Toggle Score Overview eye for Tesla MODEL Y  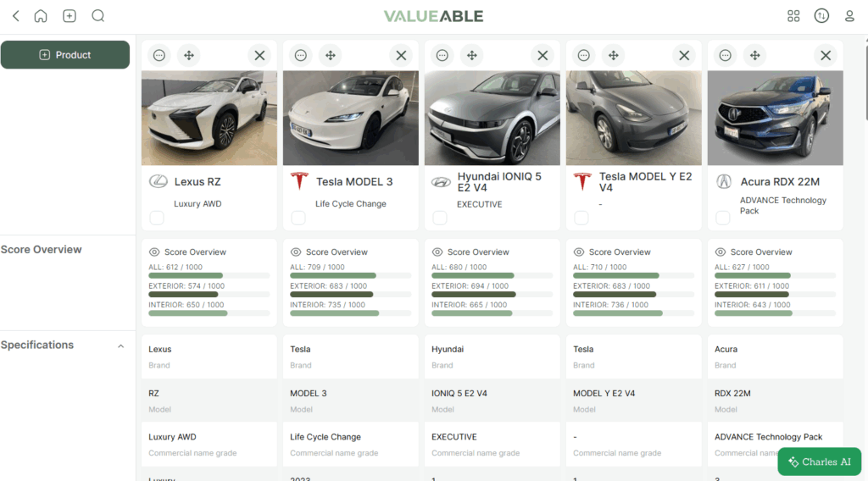pyautogui.click(x=578, y=252)
